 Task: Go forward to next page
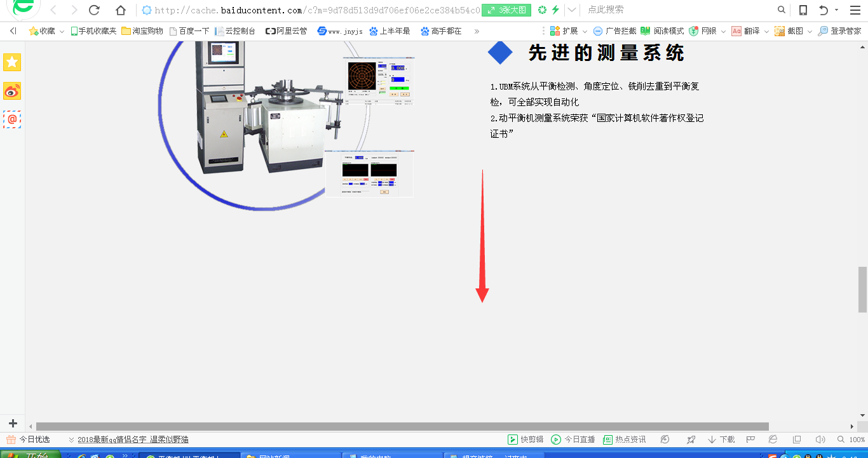coord(74,10)
